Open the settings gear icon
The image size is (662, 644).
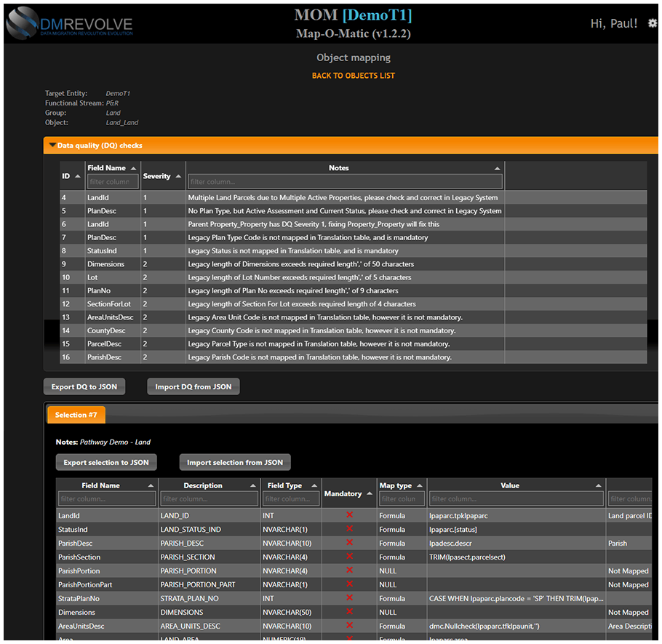[652, 23]
